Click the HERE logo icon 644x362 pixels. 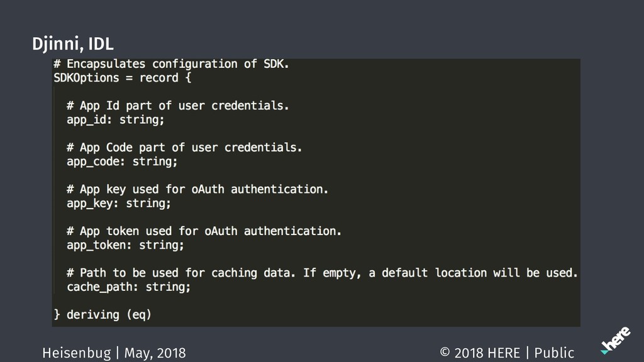point(616,341)
